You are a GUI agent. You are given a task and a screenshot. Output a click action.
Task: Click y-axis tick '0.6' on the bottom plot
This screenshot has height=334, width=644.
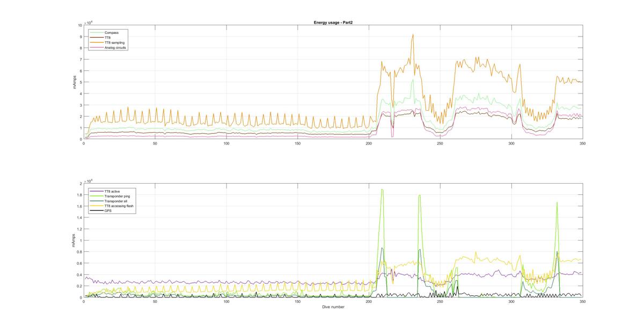[79, 263]
